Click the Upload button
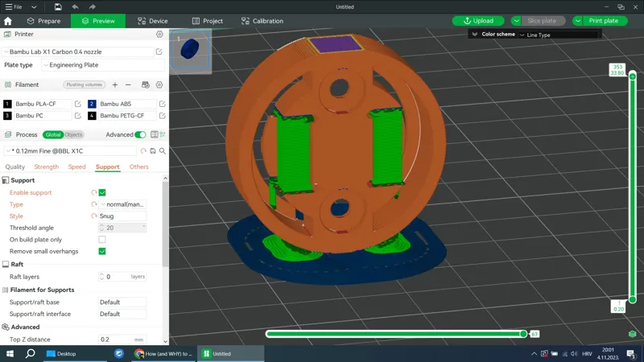This screenshot has height=362, width=644. [478, 21]
